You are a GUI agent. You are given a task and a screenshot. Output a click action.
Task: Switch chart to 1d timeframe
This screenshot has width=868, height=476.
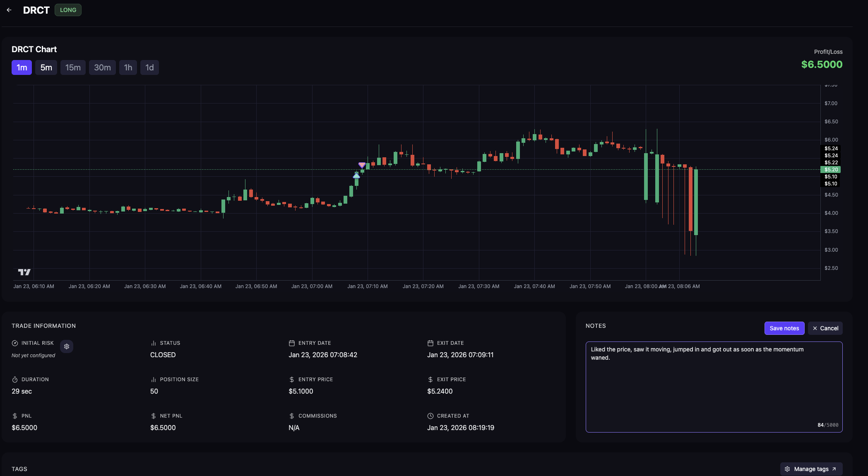click(x=149, y=67)
